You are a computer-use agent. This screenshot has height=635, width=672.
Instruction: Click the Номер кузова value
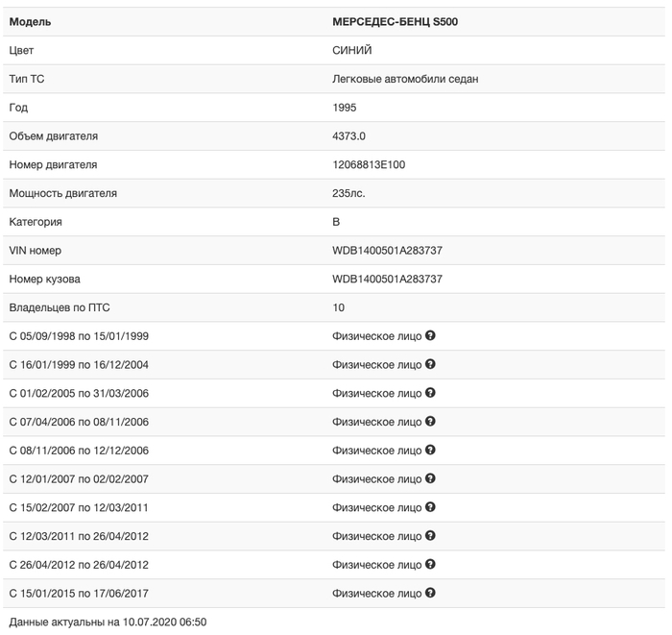387,280
